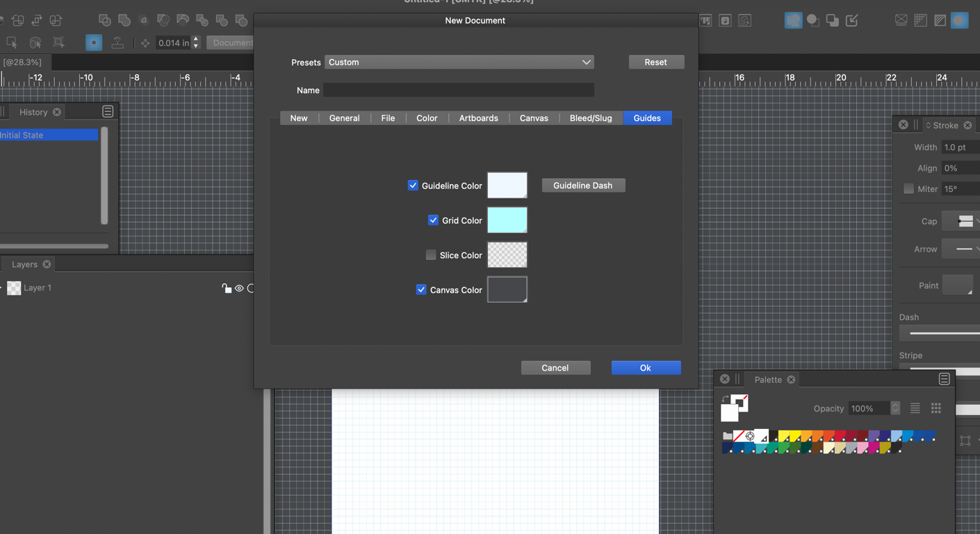The width and height of the screenshot is (980, 534).
Task: Click the registration target swatch icon
Action: coord(750,436)
